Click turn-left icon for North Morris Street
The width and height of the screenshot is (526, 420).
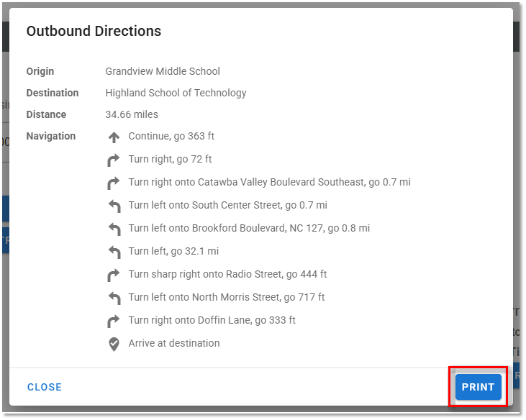click(x=114, y=298)
